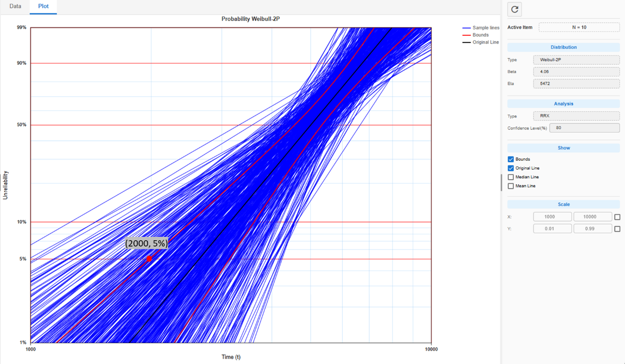
Task: Click the Unreliability axis label
Action: (x=6, y=185)
